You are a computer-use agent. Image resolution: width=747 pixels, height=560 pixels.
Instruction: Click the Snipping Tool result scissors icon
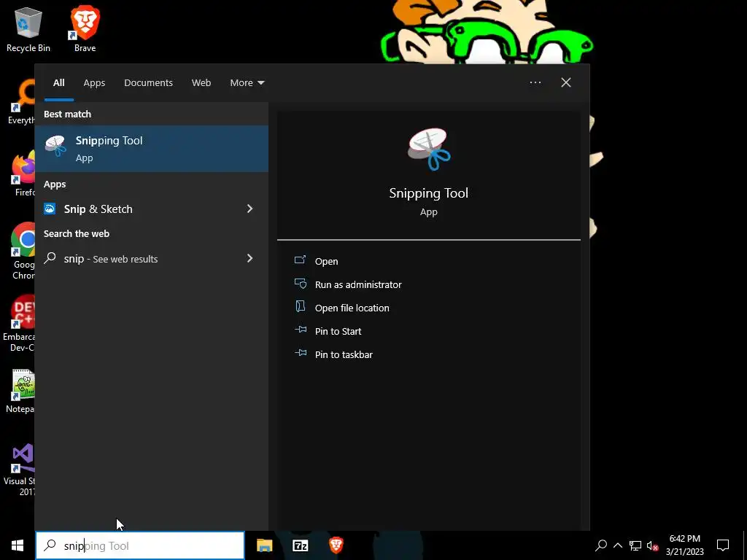click(x=55, y=145)
